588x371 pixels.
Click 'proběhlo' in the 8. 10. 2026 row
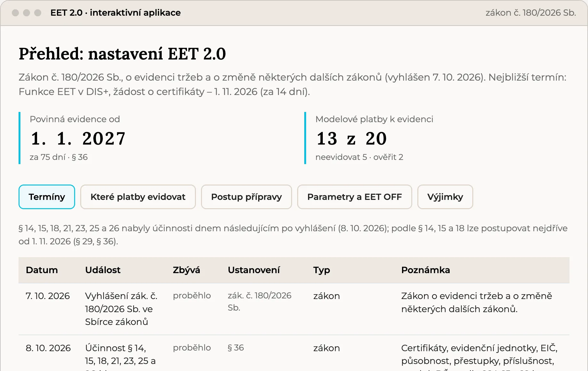pyautogui.click(x=192, y=348)
